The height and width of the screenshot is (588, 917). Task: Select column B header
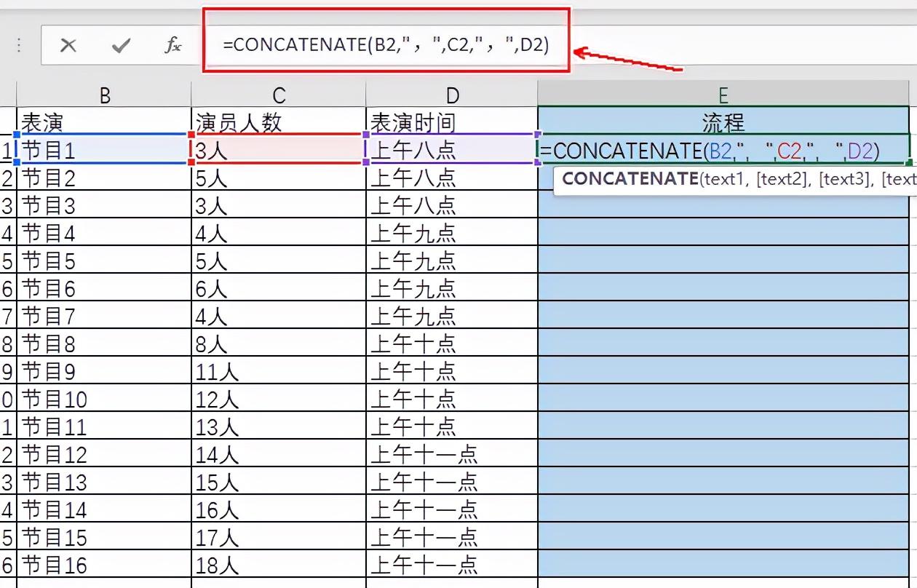[104, 95]
